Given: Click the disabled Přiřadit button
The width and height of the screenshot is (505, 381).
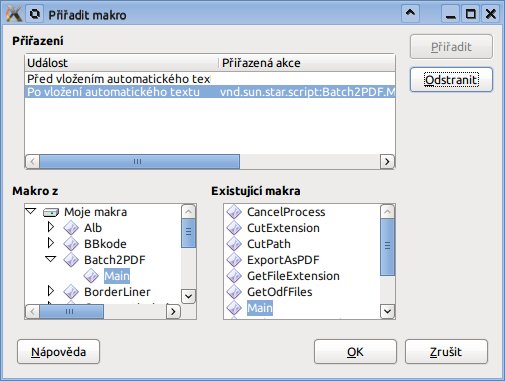Looking at the screenshot, I should click(x=451, y=47).
